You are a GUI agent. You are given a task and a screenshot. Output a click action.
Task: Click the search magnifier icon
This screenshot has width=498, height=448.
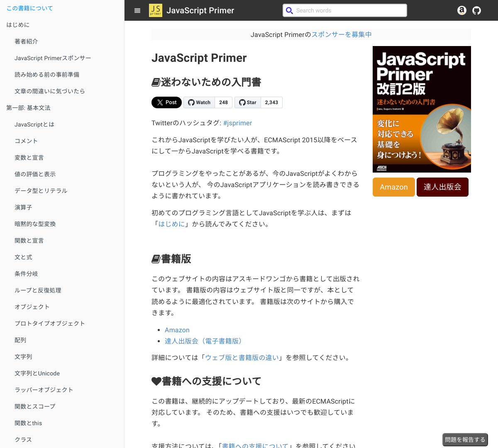pyautogui.click(x=290, y=10)
